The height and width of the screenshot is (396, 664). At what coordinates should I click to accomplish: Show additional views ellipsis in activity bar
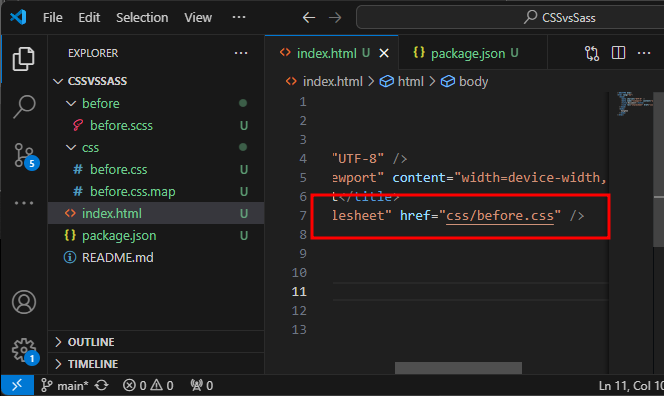coord(24,203)
